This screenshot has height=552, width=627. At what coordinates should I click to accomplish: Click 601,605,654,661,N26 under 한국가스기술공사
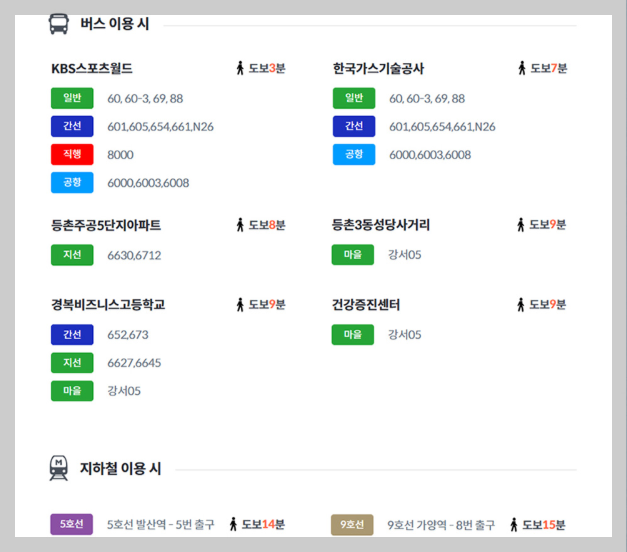(x=442, y=127)
